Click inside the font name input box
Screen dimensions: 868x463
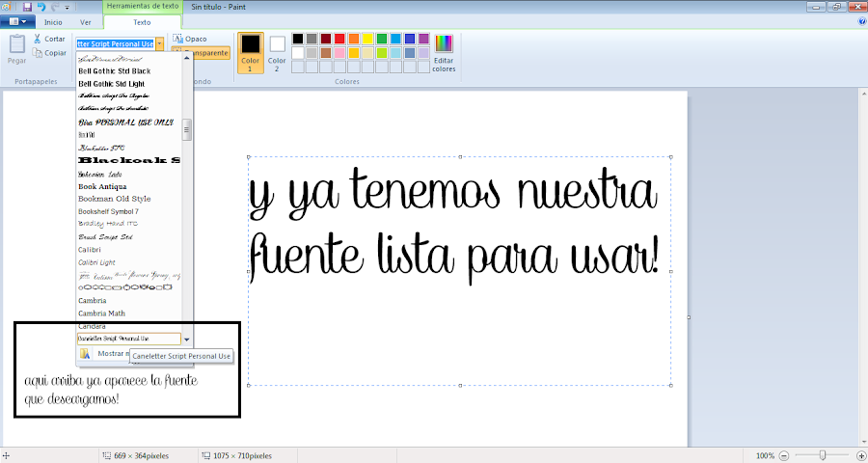[115, 43]
